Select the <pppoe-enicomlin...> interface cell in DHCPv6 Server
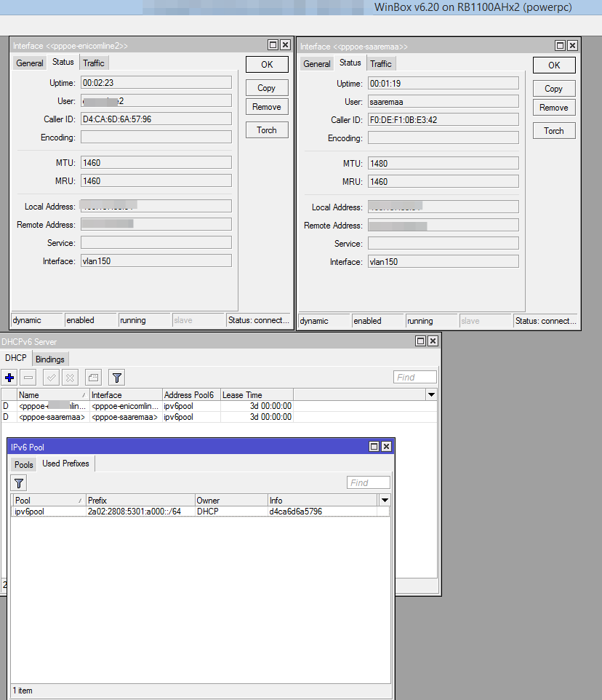Image resolution: width=602 pixels, height=700 pixels. [125, 406]
